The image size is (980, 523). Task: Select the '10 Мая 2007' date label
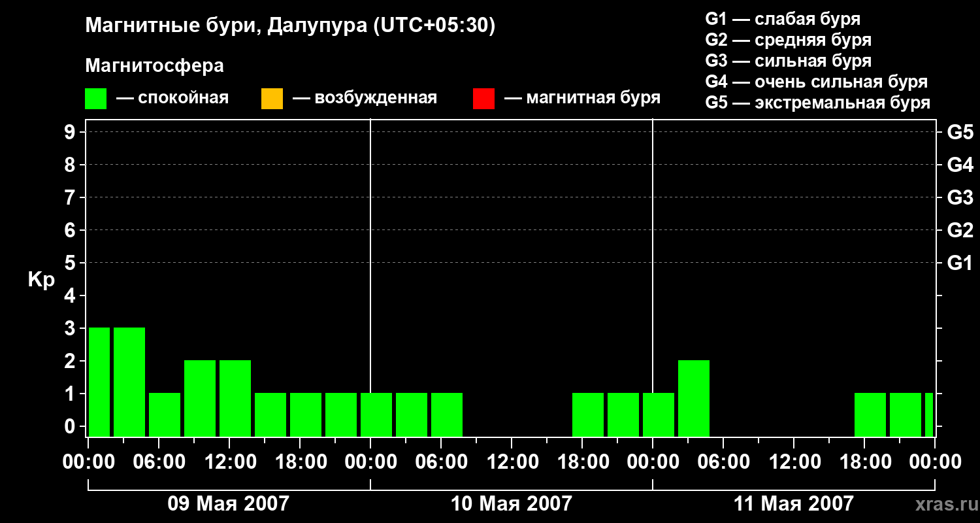(x=511, y=503)
